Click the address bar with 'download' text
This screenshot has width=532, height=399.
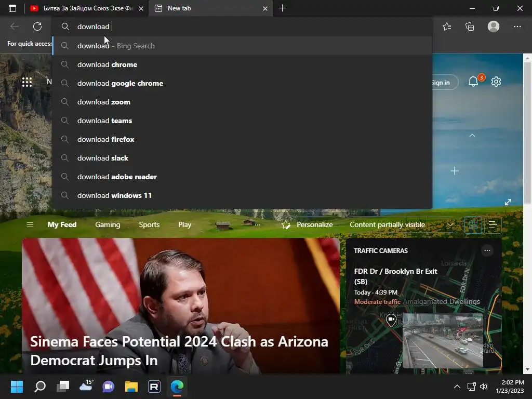[242, 26]
